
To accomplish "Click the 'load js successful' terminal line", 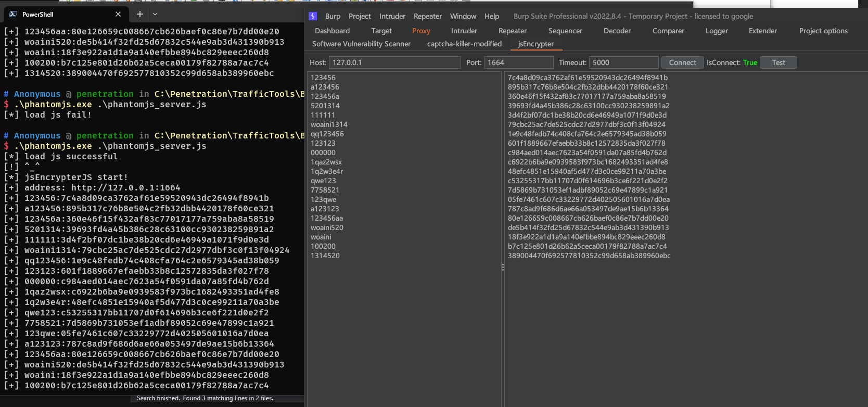I will coord(61,156).
